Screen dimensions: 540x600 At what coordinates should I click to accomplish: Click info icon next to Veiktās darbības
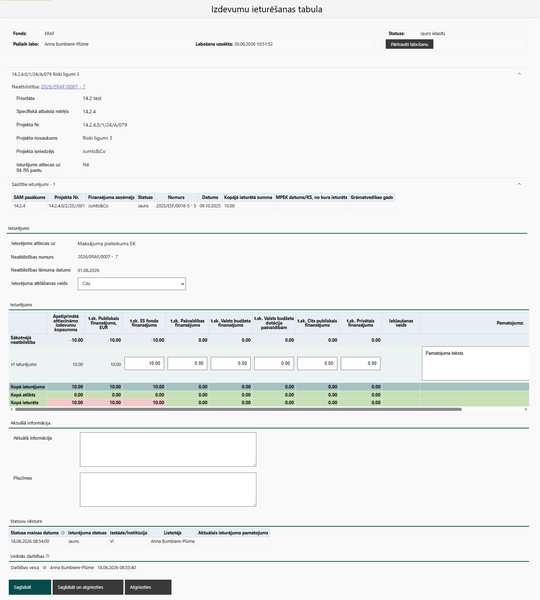pos(47,556)
